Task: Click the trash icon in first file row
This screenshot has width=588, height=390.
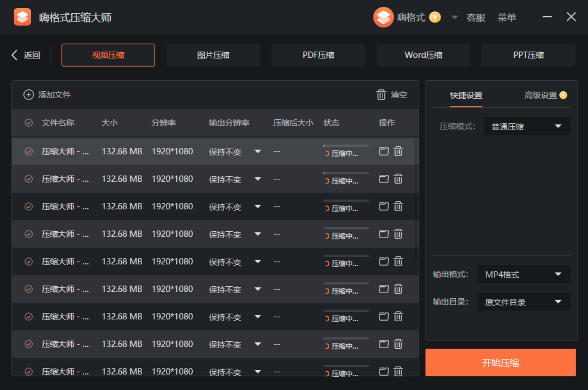Action: click(x=398, y=151)
